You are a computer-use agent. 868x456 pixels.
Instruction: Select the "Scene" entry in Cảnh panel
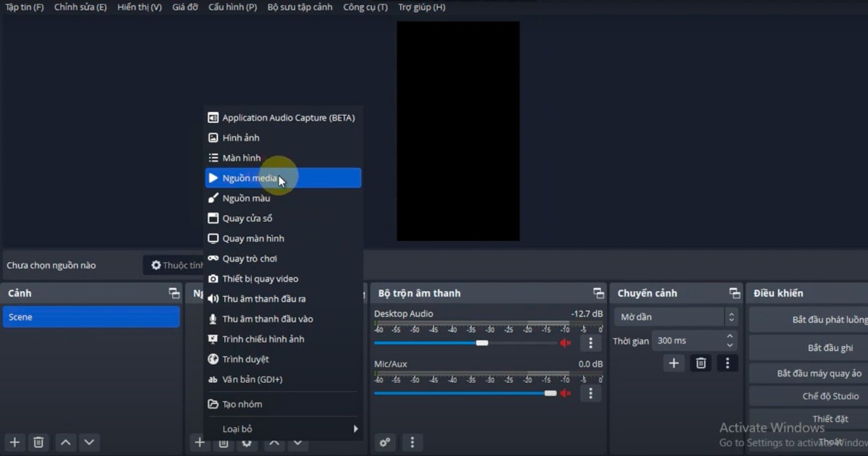[x=91, y=316]
